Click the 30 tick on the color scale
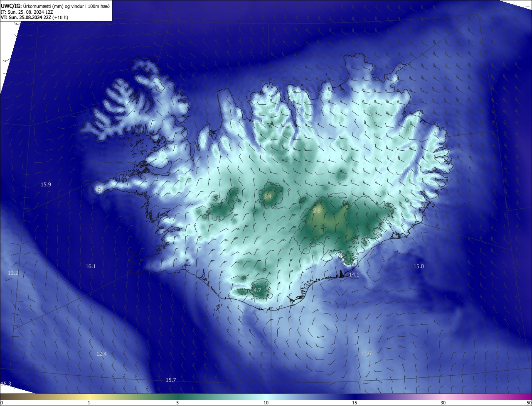532x406 pixels. click(443, 403)
